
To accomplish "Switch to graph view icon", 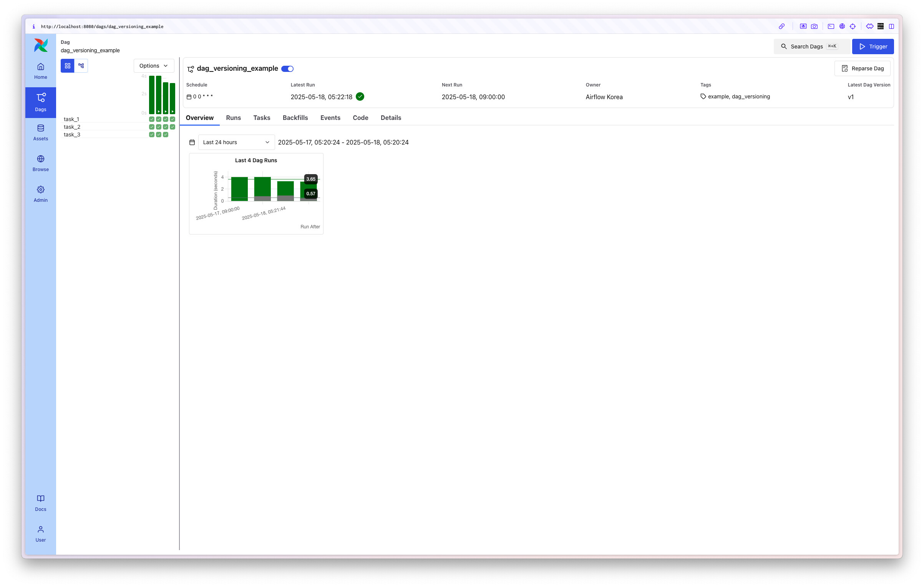I will [x=81, y=66].
